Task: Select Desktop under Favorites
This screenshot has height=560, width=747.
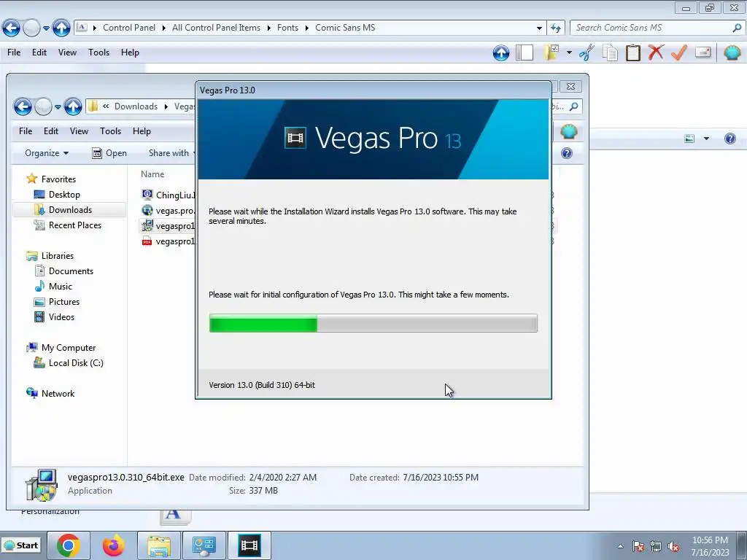Action: pos(64,195)
